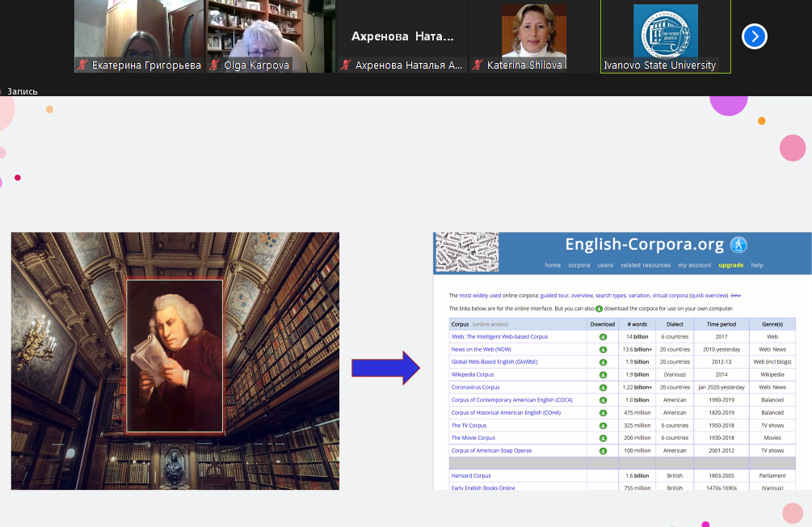Open the 'corpora' menu item

[x=578, y=265]
